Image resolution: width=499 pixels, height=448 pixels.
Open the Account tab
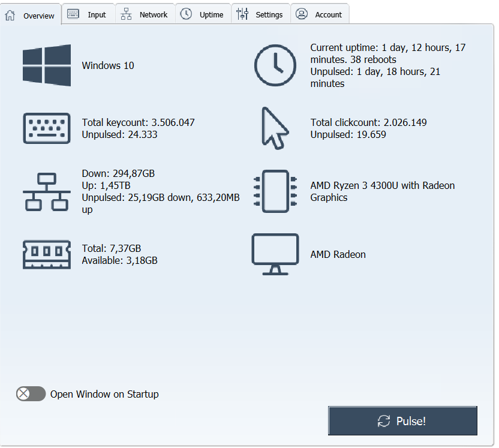[x=320, y=14]
